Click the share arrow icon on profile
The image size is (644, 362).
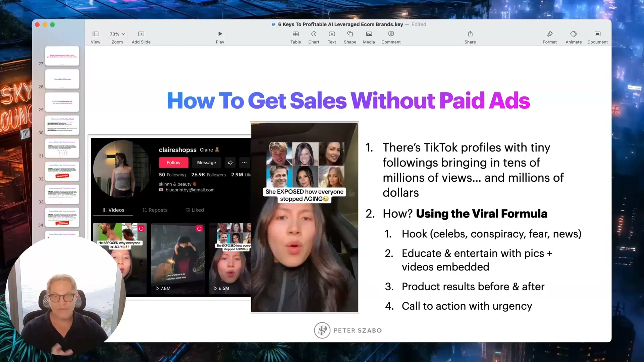tap(230, 163)
